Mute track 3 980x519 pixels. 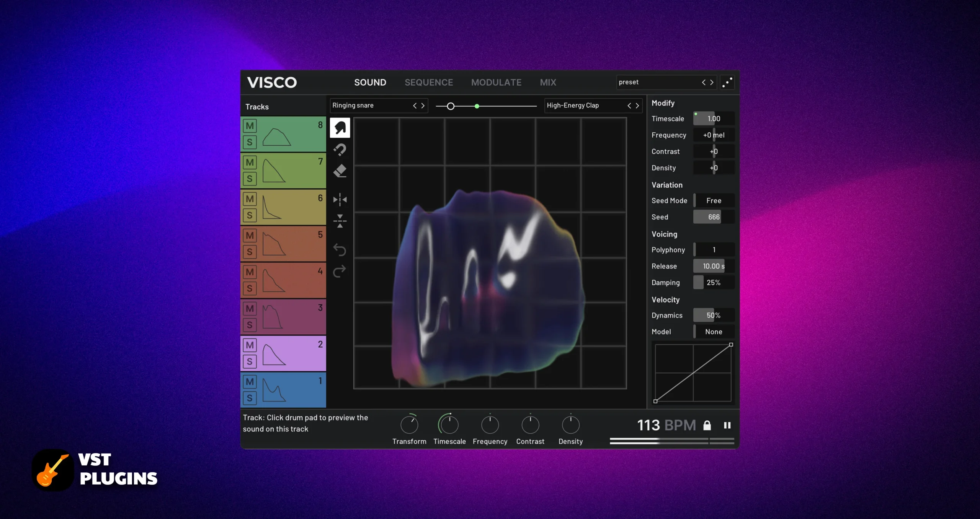tap(250, 308)
